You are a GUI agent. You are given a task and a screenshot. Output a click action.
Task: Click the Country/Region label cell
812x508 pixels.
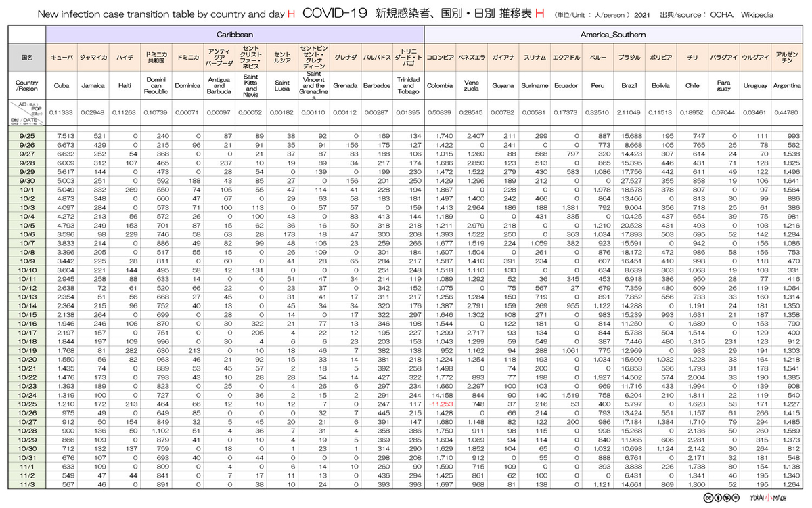pos(28,86)
